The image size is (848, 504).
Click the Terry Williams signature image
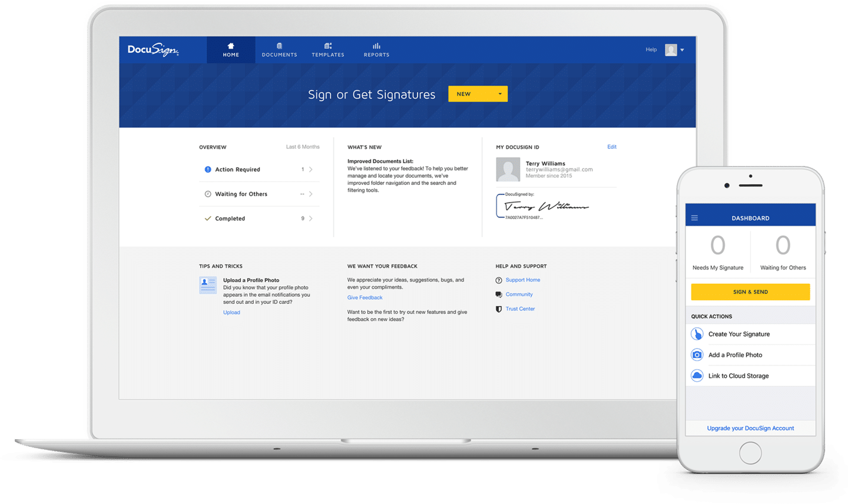coord(546,206)
